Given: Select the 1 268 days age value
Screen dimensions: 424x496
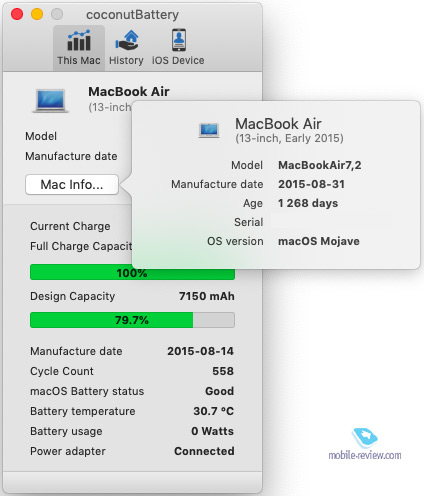Looking at the screenshot, I should pyautogui.click(x=308, y=203).
